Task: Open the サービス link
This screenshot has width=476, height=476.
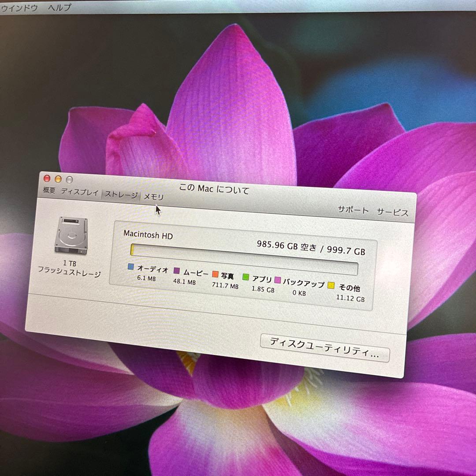Action: [x=392, y=212]
